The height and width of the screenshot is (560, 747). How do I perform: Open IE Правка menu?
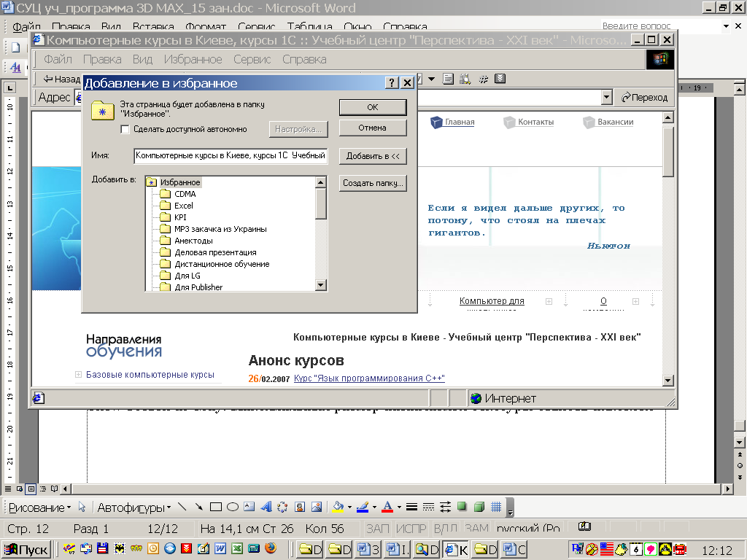coord(102,60)
